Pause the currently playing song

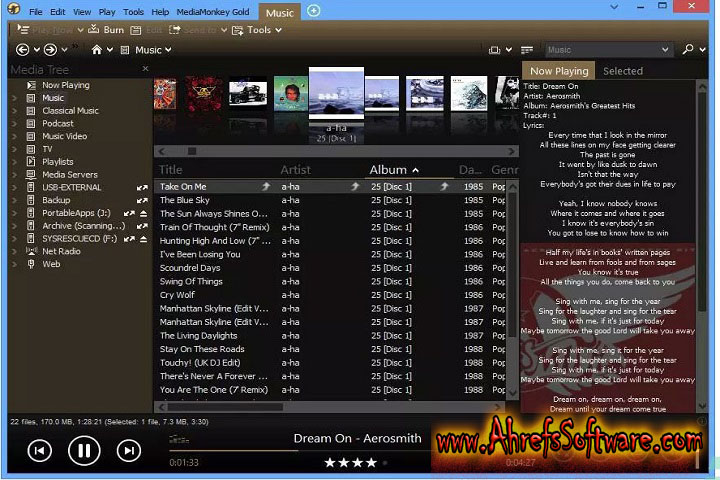coord(84,451)
